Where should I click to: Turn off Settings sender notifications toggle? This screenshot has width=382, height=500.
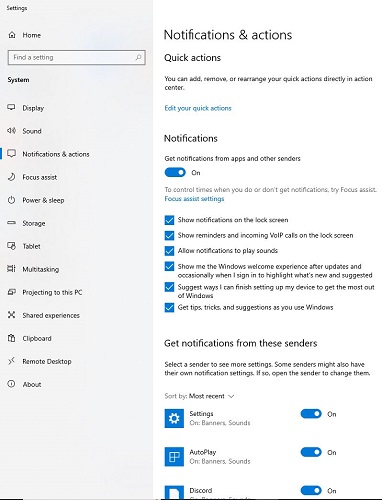[311, 414]
